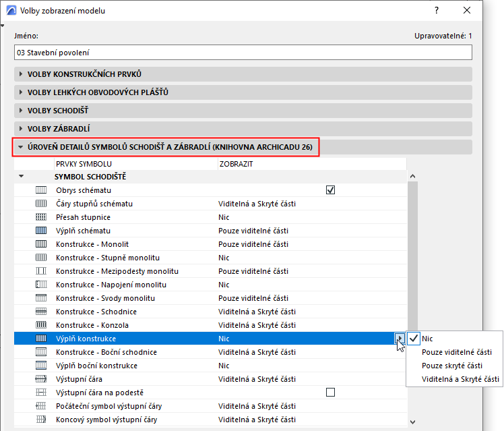Click the Konstrukce - Napojení monolitu icon
The height and width of the screenshot is (431, 504).
pos(41,285)
